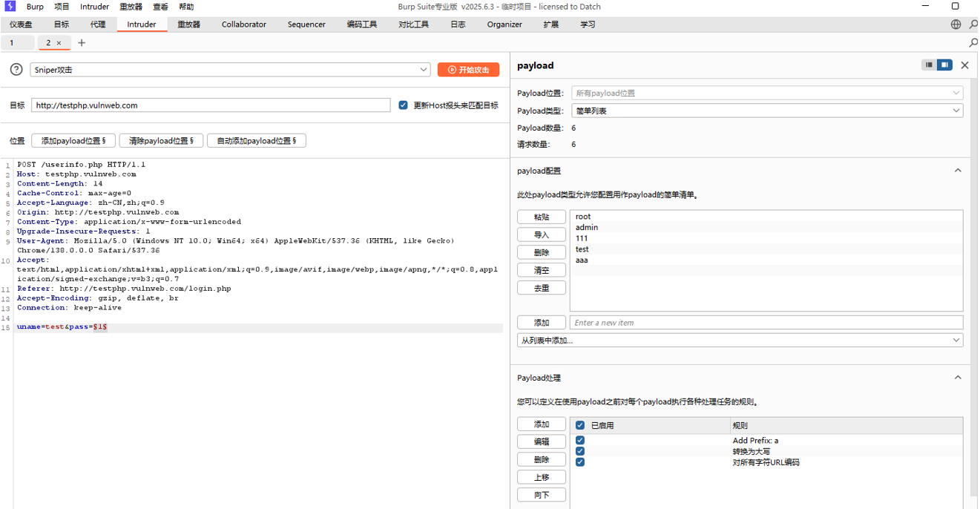Click 自动添加payload位置 § button
Screen dimensions: 980x509
tap(257, 141)
